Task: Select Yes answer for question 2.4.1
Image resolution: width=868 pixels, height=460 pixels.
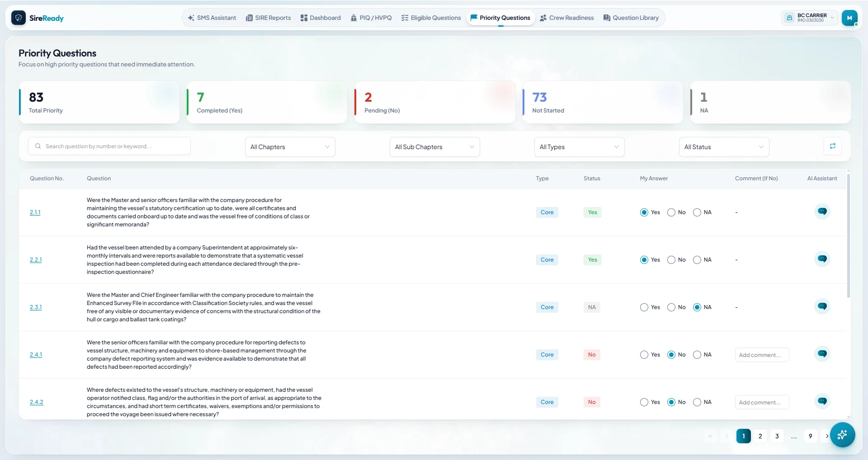Action: pyautogui.click(x=644, y=355)
